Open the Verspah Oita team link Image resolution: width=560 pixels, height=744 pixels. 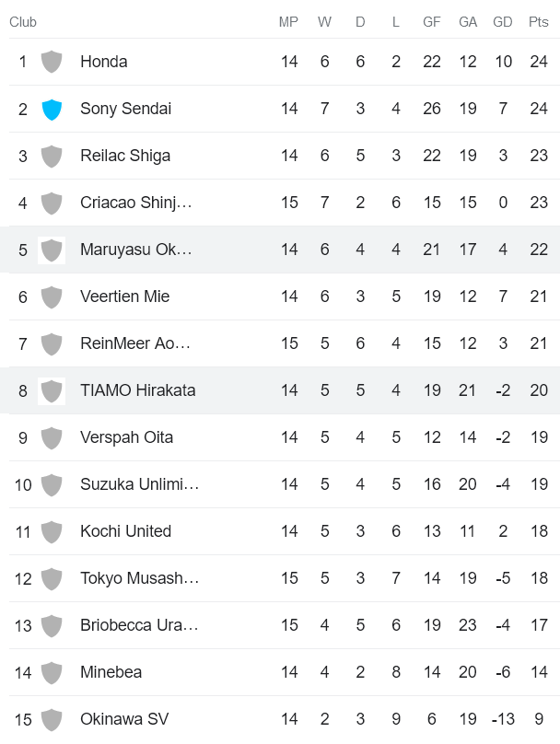point(126,437)
